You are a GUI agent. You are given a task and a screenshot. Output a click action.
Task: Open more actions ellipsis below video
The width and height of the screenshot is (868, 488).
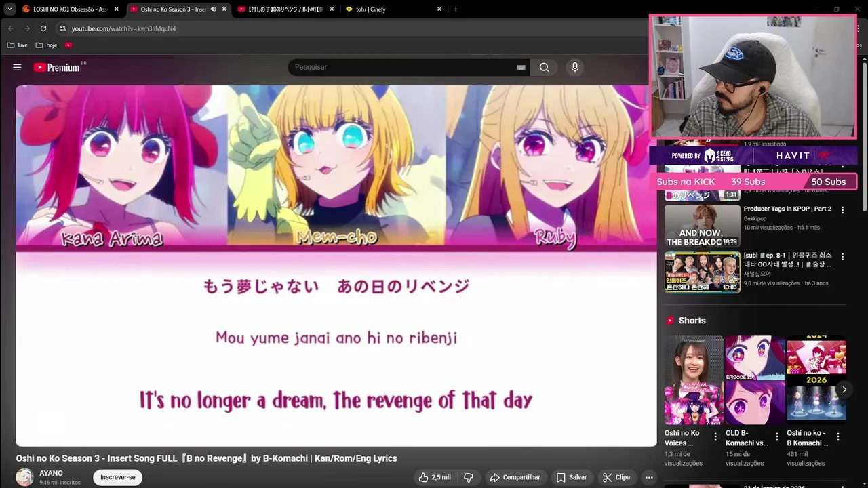[x=649, y=477]
